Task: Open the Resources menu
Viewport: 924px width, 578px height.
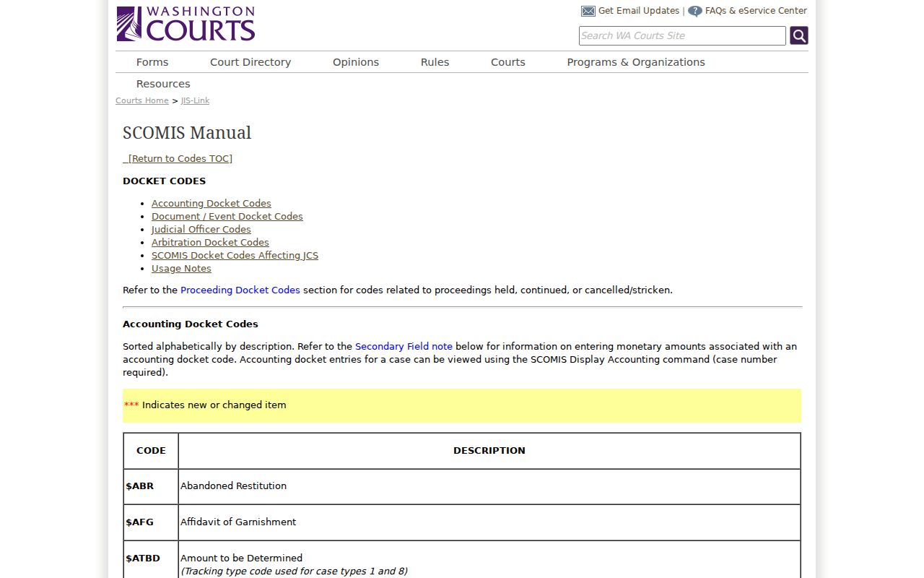Action: point(163,84)
